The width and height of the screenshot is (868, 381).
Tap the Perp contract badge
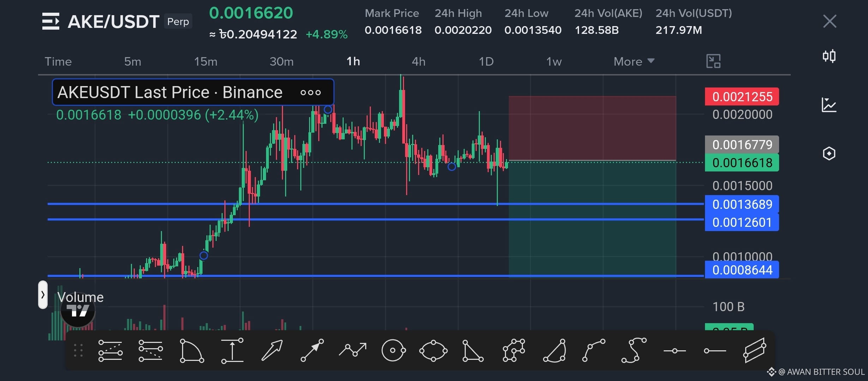[x=178, y=22]
